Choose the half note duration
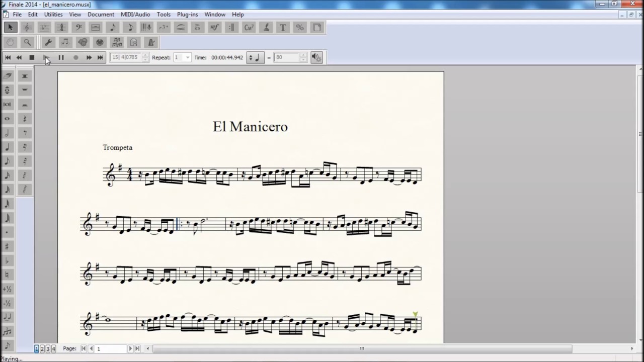This screenshot has height=362, width=644. pyautogui.click(x=8, y=133)
